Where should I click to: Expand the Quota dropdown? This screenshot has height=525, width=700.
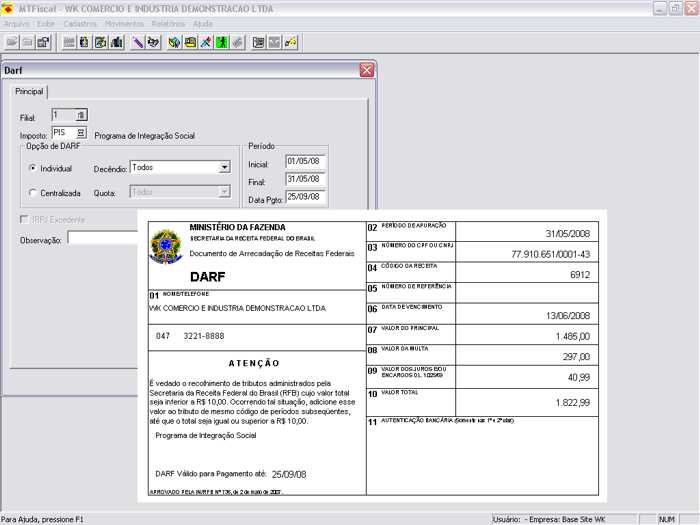point(224,192)
